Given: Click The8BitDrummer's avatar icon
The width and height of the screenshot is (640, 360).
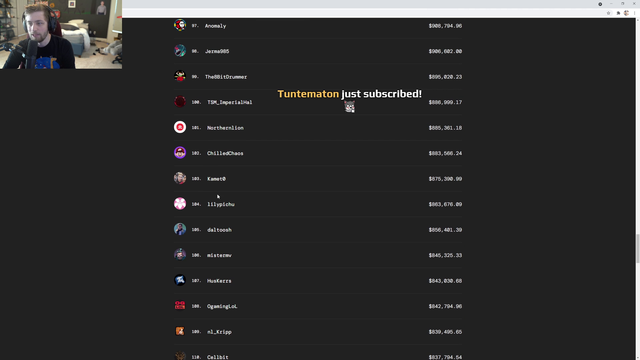Looking at the screenshot, I should pos(180,76).
